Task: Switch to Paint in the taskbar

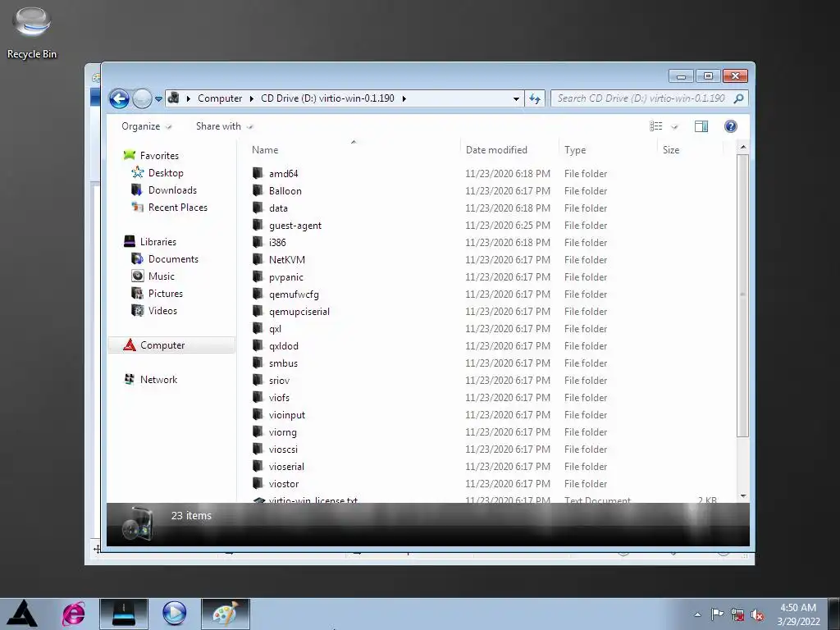Action: [x=226, y=614]
